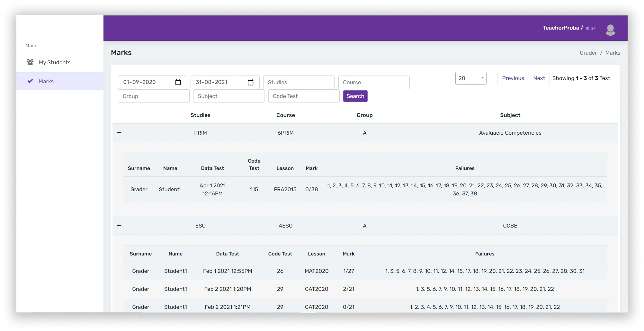The height and width of the screenshot is (331, 644).
Task: Click the 6PRIM course cell
Action: 285,133
